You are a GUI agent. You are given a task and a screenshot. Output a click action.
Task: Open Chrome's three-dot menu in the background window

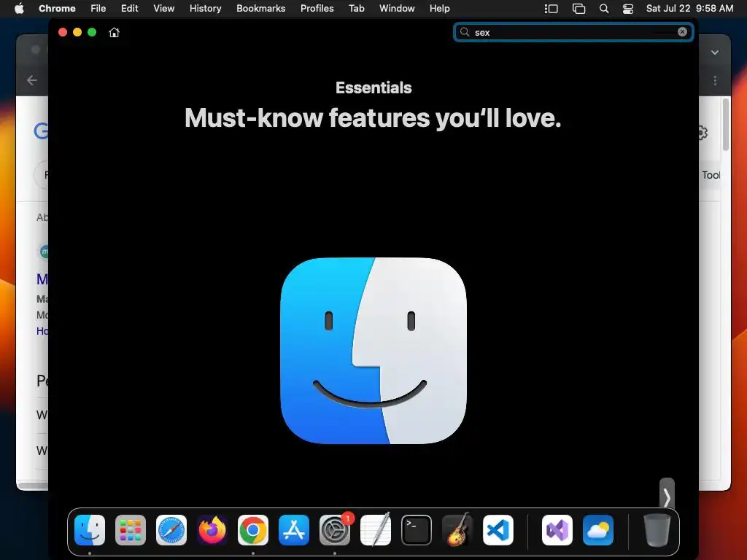tap(715, 80)
